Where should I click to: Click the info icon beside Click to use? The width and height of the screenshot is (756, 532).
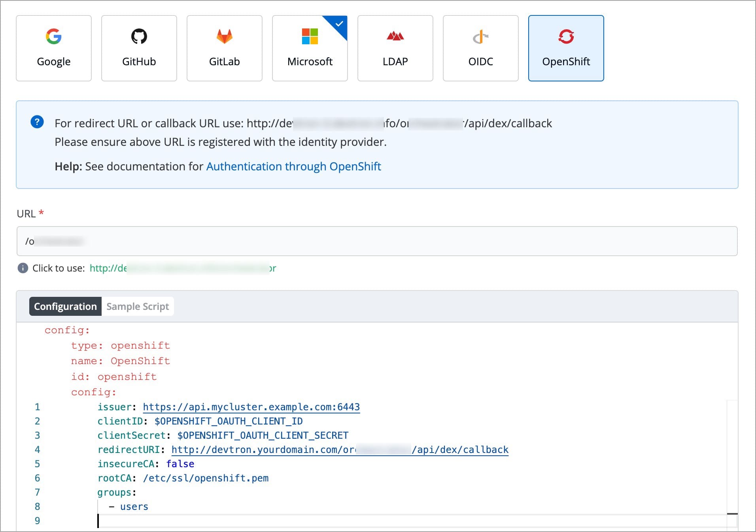(x=23, y=268)
